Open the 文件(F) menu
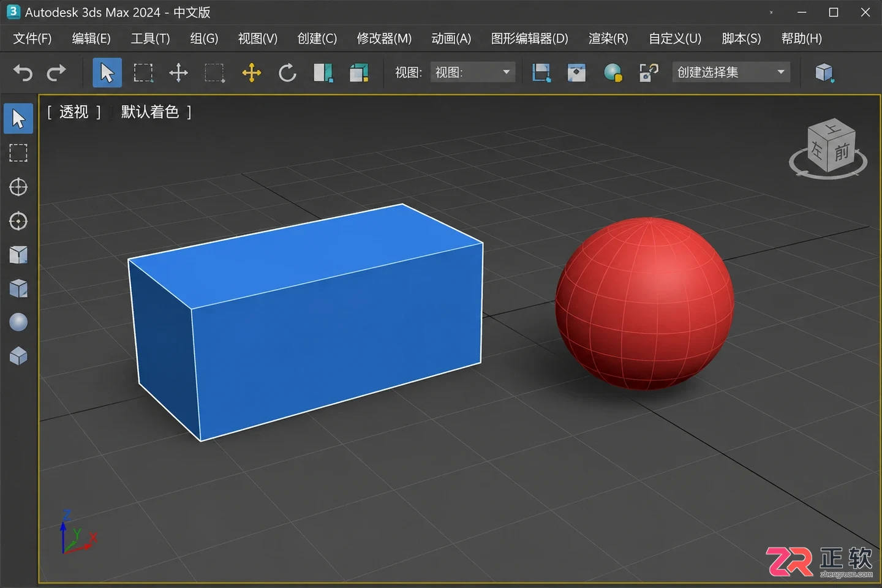Viewport: 882px width, 588px height. click(x=32, y=39)
